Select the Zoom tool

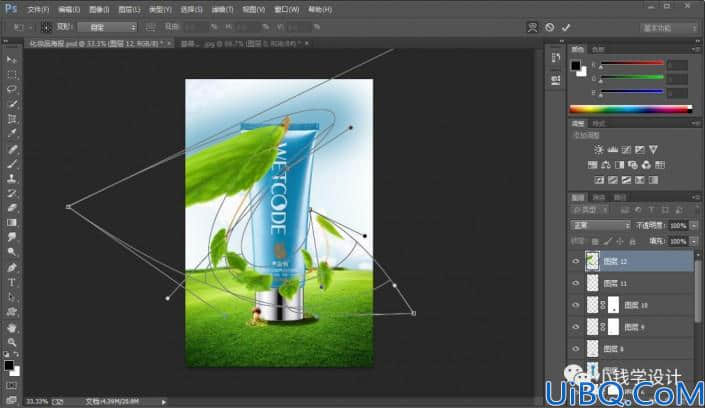[x=12, y=342]
